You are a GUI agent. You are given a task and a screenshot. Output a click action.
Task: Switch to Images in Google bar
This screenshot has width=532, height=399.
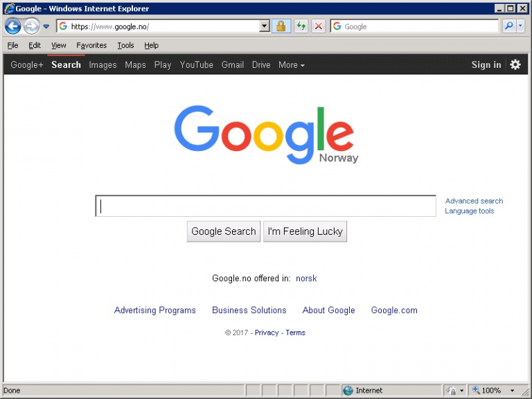click(x=103, y=64)
